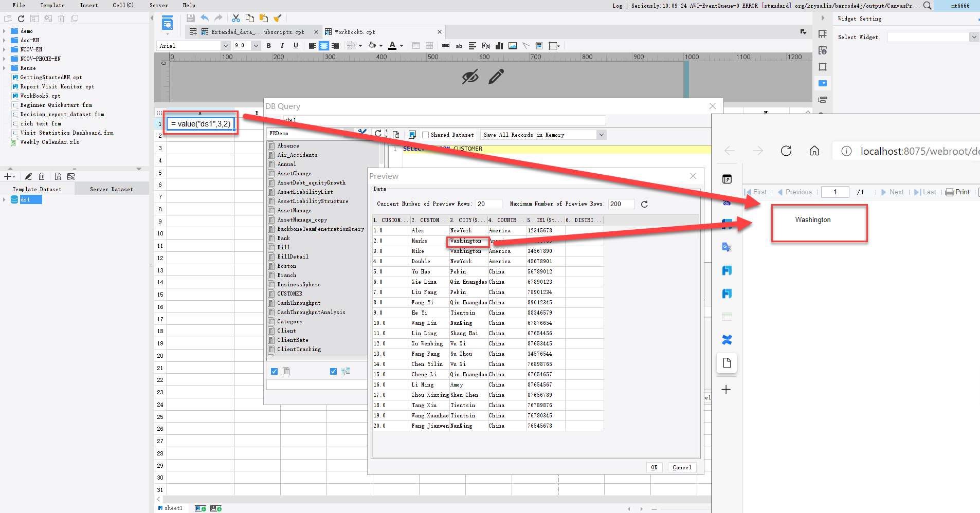Click the insert chart icon
The image size is (980, 513).
point(499,46)
